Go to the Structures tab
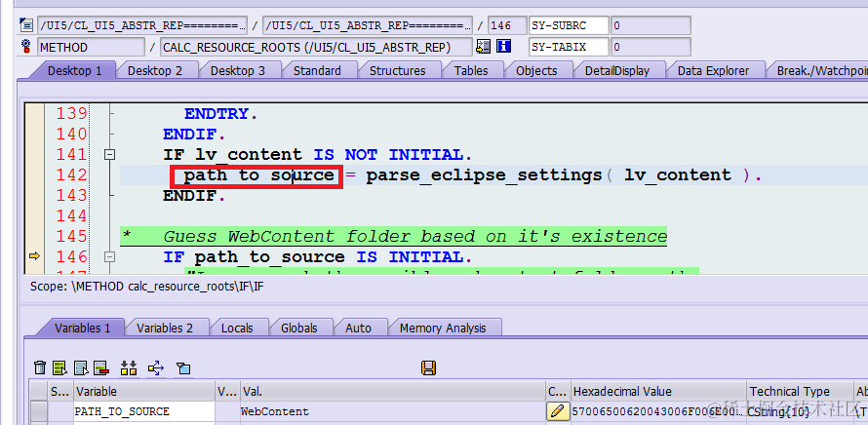Screen dimensions: 868x425 (x=398, y=71)
